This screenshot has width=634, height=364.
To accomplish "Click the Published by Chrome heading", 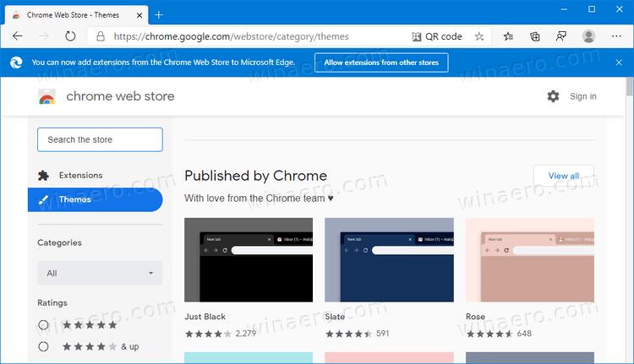I will coord(255,176).
